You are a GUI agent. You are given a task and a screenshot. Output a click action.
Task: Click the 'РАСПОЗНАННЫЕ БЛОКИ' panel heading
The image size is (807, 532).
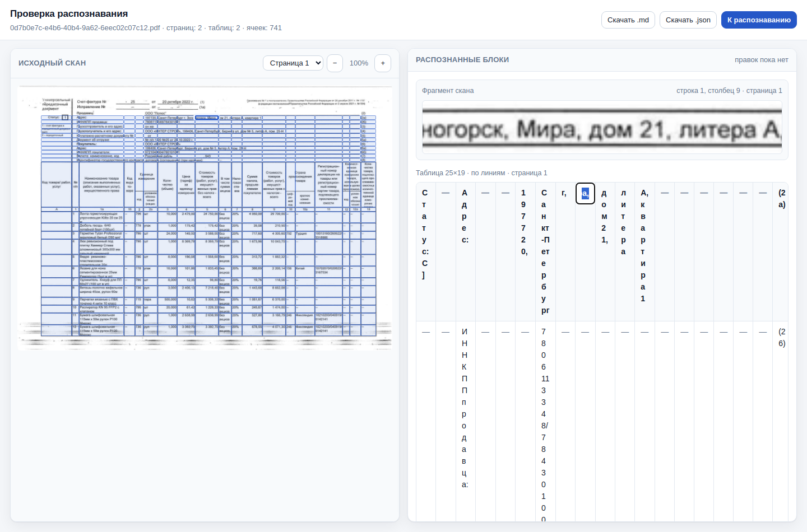click(x=462, y=60)
